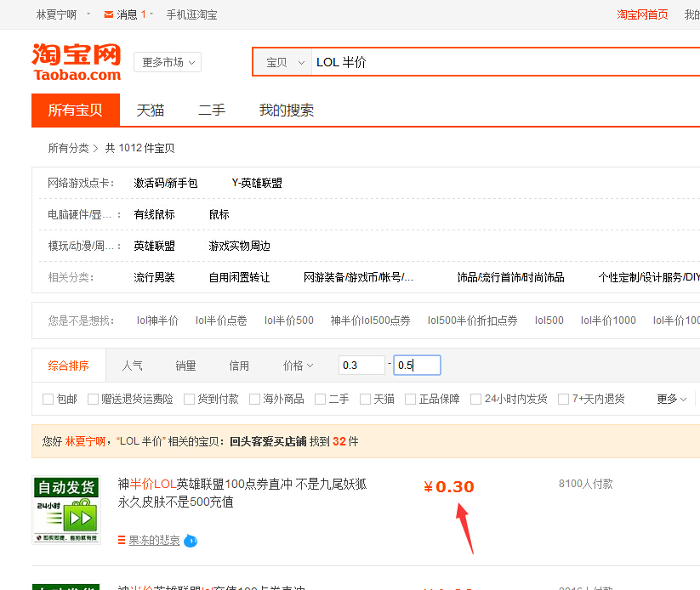Enable the 天猫 filter checkbox
The width and height of the screenshot is (700, 590).
[365, 399]
